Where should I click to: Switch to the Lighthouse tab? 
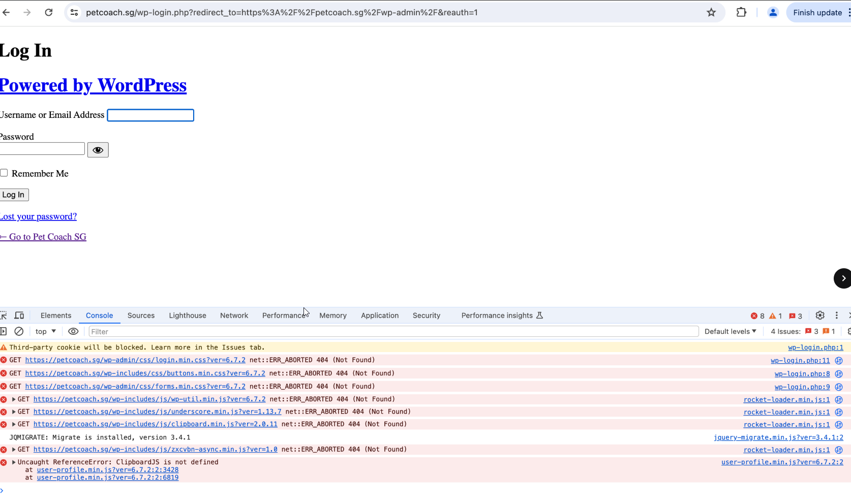pos(188,316)
